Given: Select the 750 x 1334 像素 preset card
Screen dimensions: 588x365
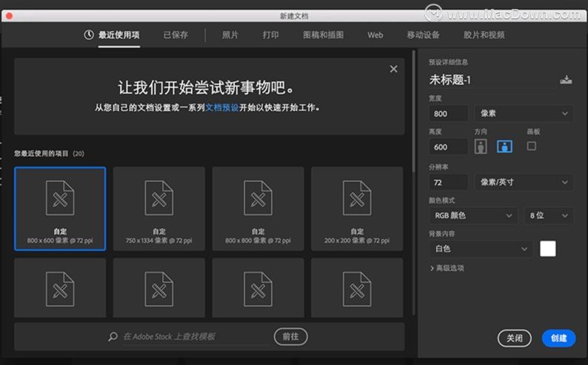Looking at the screenshot, I should coord(159,209).
